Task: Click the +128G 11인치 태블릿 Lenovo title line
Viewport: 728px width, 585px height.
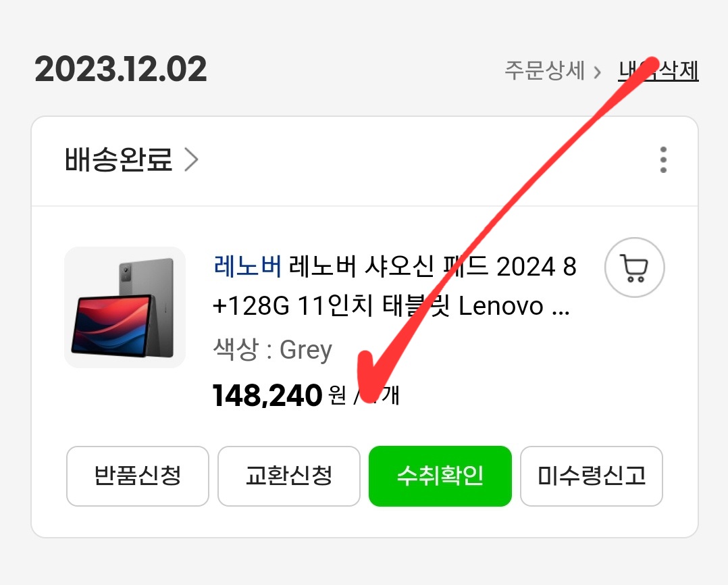Action: [391, 307]
